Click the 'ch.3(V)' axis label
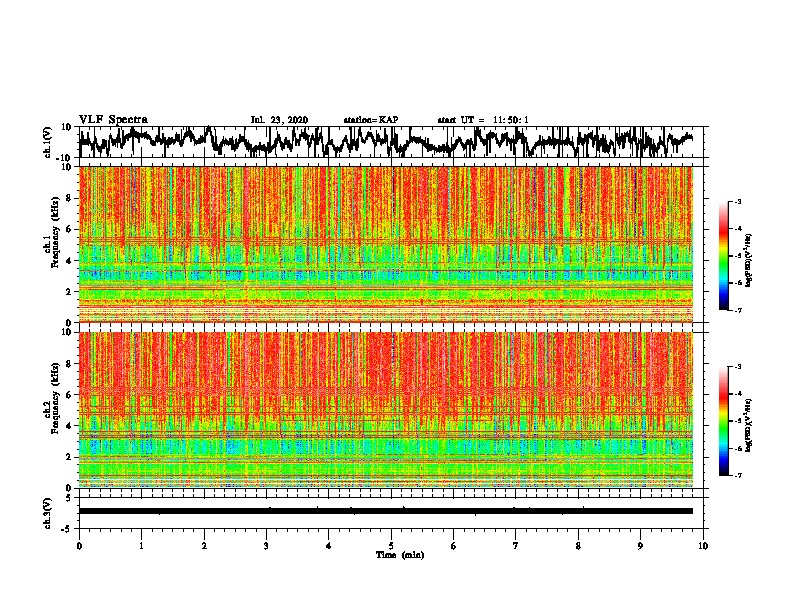This screenshot has width=792, height=612. coord(48,513)
